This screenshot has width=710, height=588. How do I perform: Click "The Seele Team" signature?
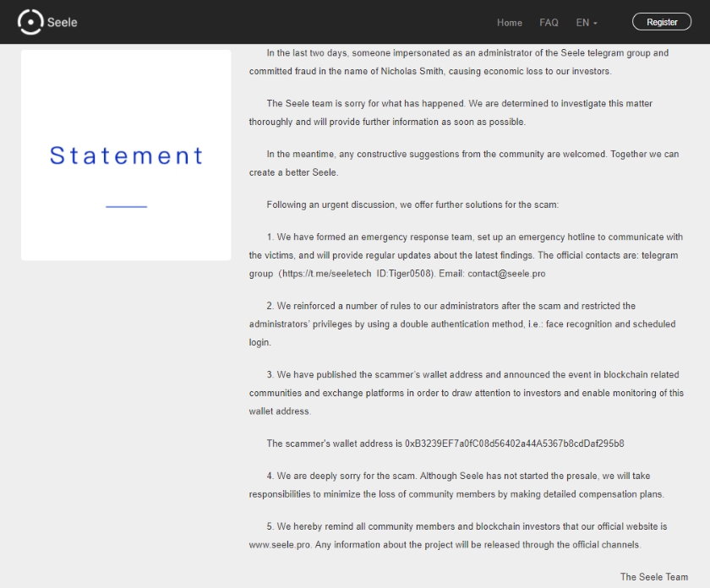(654, 577)
